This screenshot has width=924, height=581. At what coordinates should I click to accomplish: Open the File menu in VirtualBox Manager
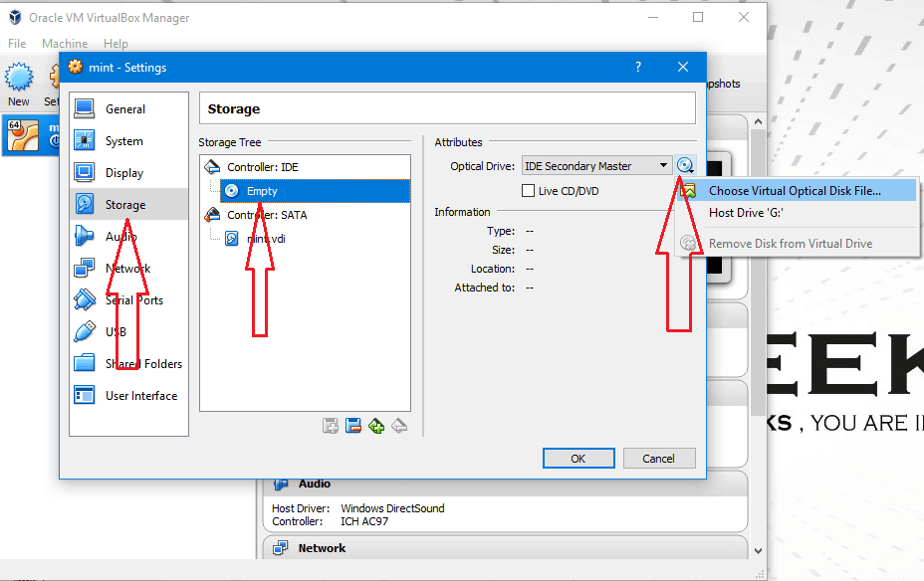17,44
